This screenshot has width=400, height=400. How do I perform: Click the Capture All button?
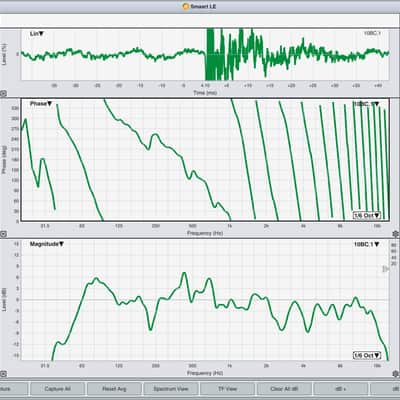click(57, 389)
